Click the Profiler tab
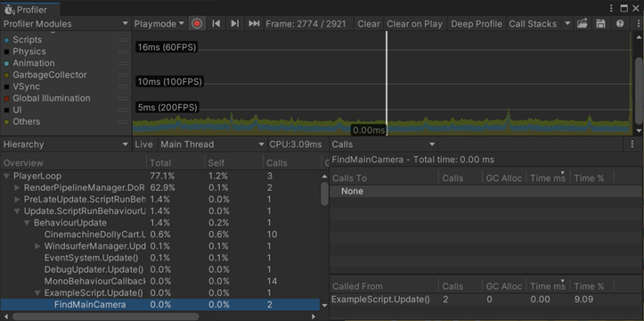This screenshot has width=644, height=321. (x=30, y=9)
